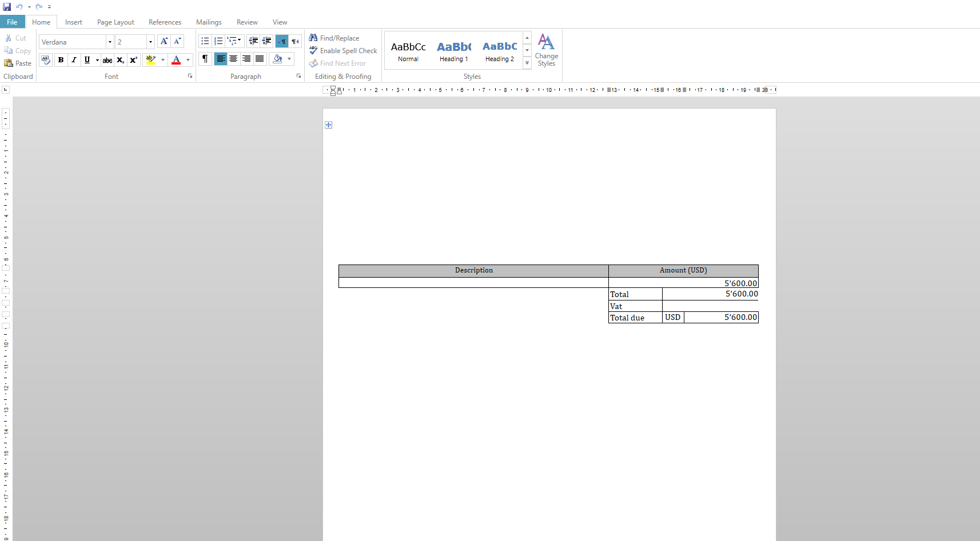
Task: Switch to the Page Layout tab
Action: (115, 22)
